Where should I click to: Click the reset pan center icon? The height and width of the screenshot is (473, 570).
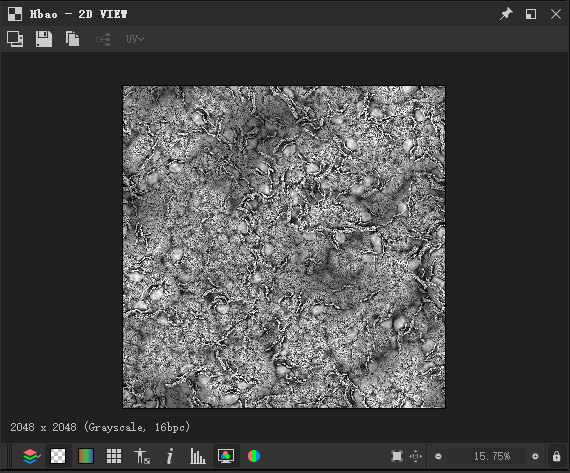(416, 456)
